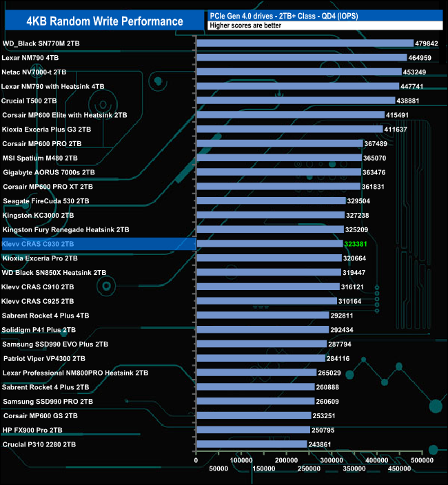Click the 479842 score value
The image size is (448, 485).
[x=427, y=43]
